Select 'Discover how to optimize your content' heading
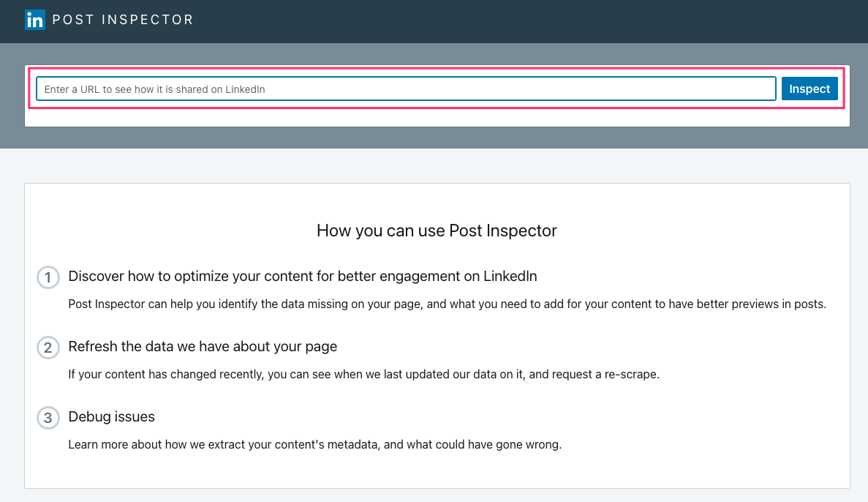The width and height of the screenshot is (868, 502). (303, 276)
